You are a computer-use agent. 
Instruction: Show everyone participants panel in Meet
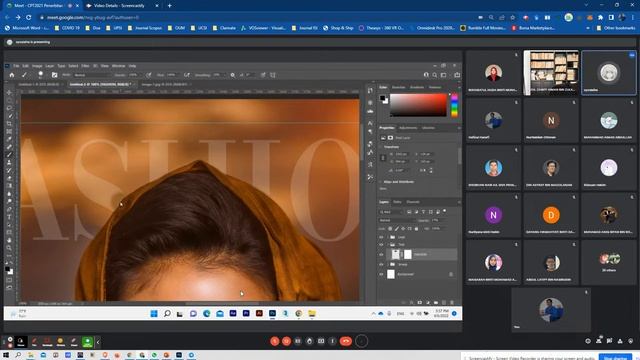click(x=599, y=341)
